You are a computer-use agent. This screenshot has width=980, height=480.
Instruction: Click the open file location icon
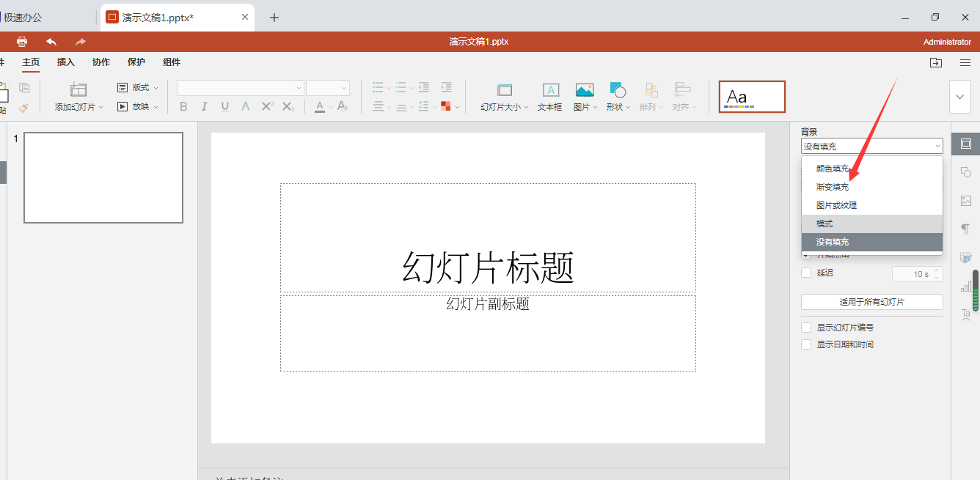click(x=936, y=63)
